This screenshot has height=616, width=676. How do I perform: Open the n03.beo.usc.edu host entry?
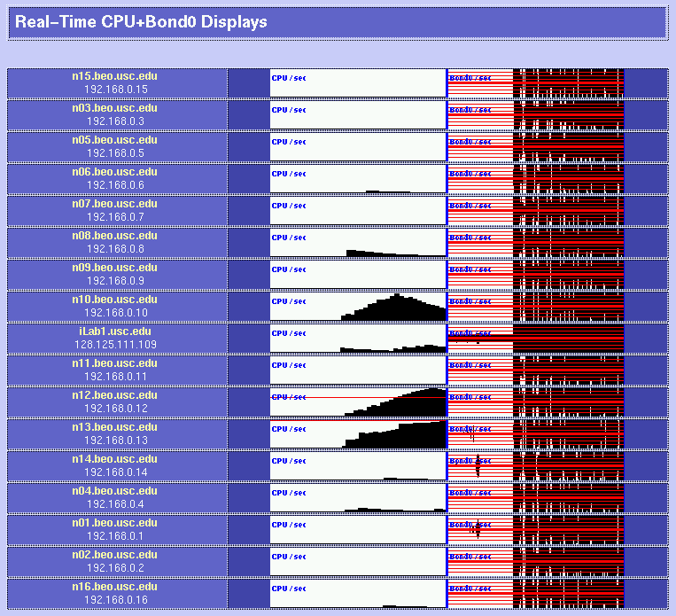pos(115,108)
